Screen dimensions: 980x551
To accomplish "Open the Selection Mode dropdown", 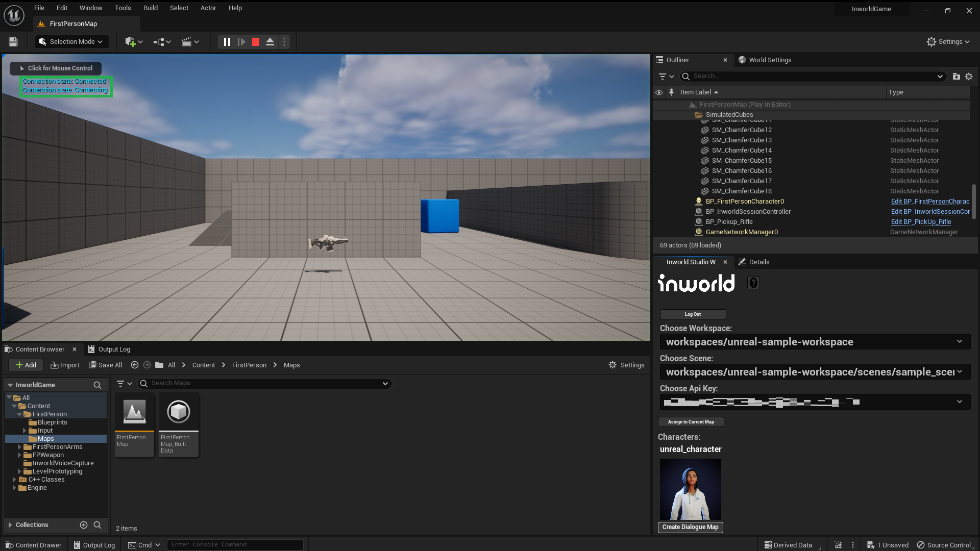I will (x=72, y=42).
